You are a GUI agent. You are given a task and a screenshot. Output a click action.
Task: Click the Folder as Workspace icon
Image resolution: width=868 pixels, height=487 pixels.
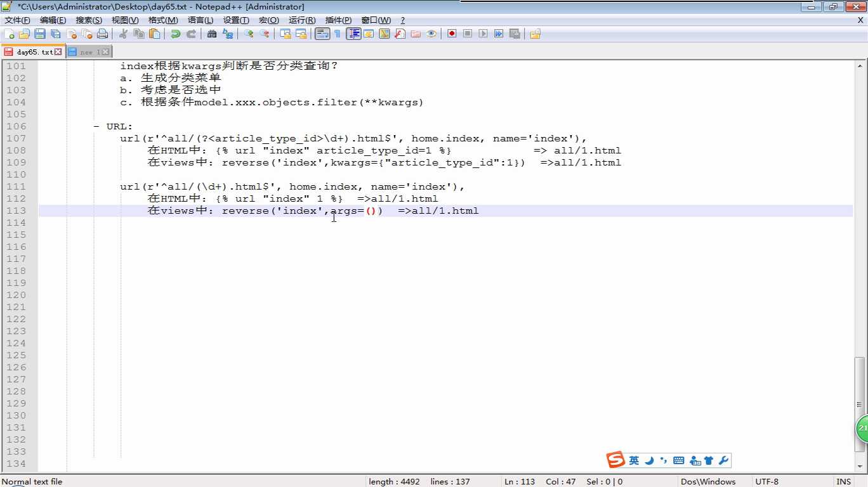pos(416,34)
